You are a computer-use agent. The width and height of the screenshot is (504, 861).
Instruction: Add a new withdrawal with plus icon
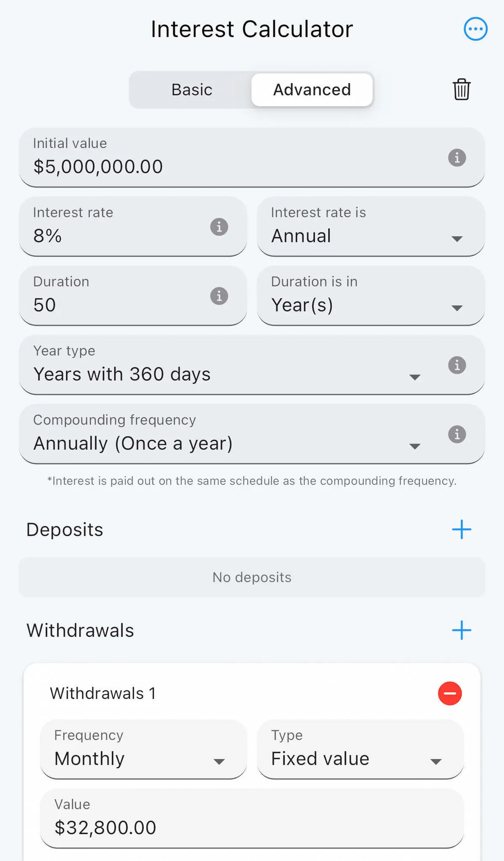coord(461,630)
